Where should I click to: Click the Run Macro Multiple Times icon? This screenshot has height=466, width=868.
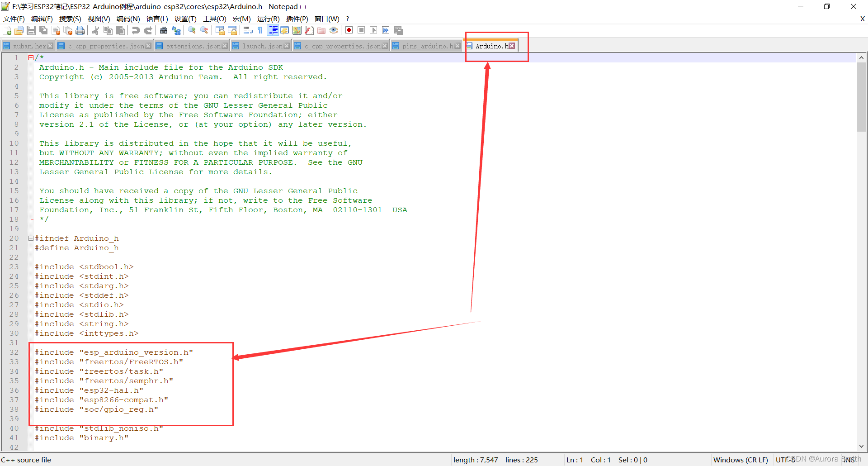[x=386, y=30]
